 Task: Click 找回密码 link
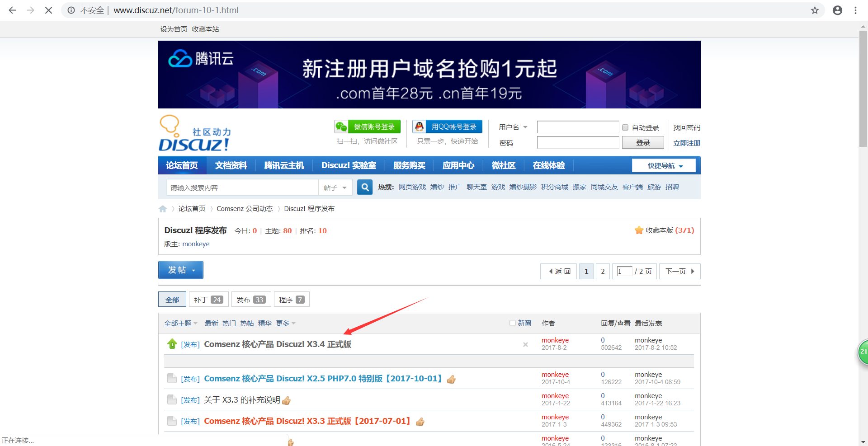pyautogui.click(x=687, y=127)
